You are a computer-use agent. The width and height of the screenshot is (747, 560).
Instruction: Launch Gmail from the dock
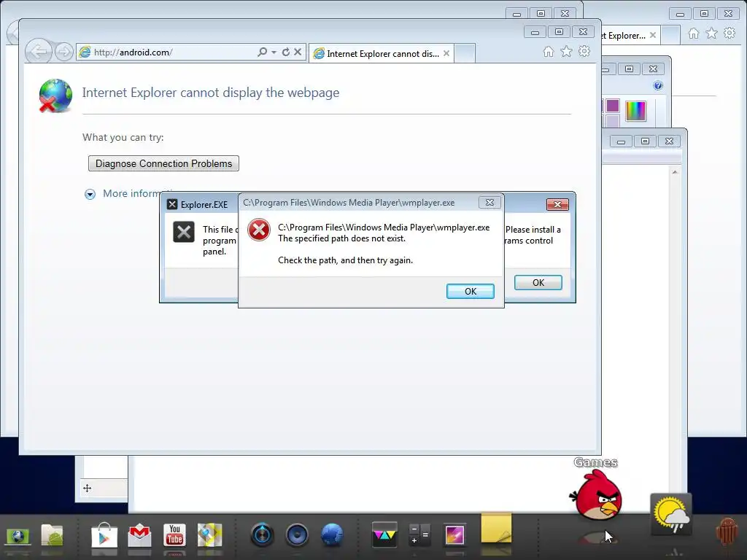click(x=139, y=535)
